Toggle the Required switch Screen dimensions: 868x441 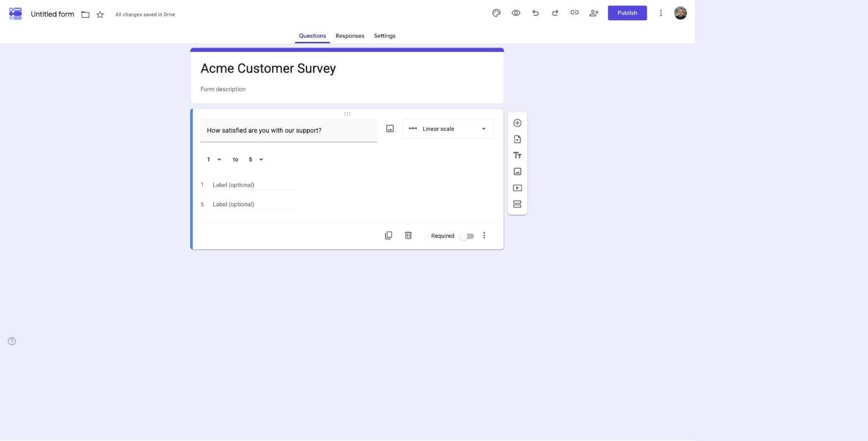point(467,236)
